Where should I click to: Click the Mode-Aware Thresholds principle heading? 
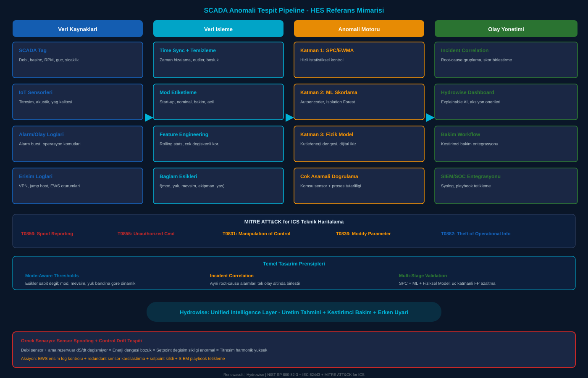click(x=52, y=276)
